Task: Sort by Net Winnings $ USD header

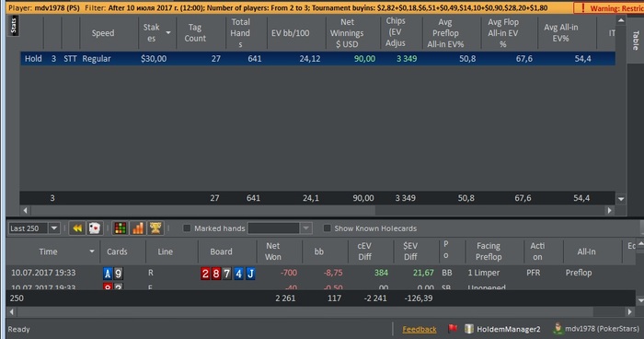Action: pyautogui.click(x=347, y=33)
